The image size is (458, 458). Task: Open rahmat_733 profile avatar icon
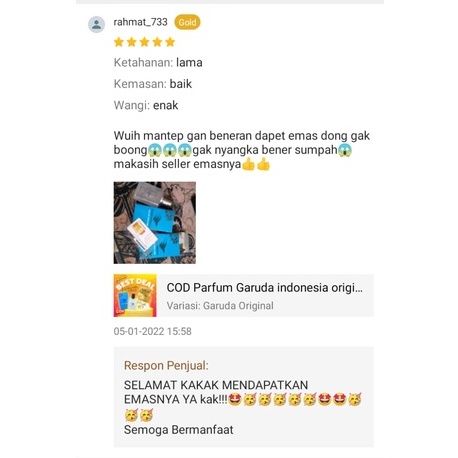pos(96,24)
